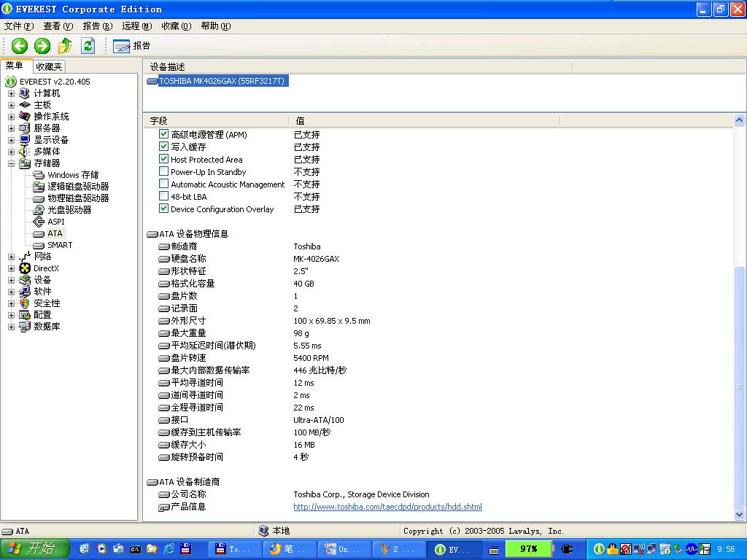Click the 97% battery indicator in taskbar
The width and height of the screenshot is (747, 560).
coord(529,549)
